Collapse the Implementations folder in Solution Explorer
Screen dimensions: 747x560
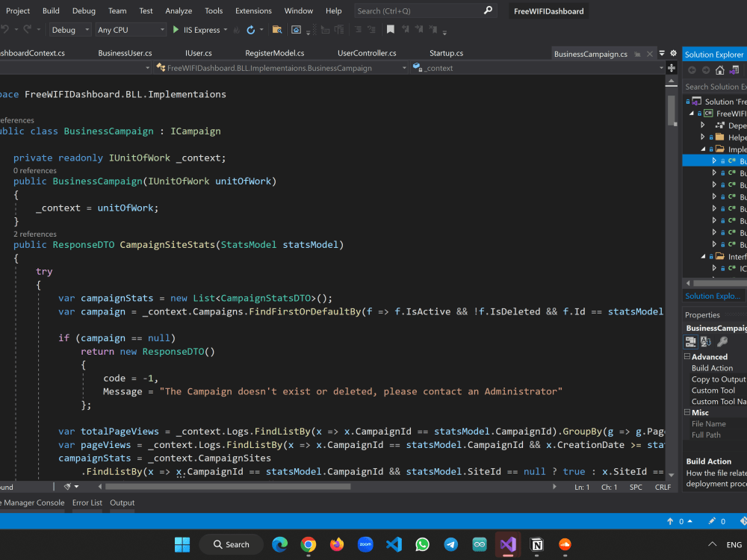(x=703, y=149)
